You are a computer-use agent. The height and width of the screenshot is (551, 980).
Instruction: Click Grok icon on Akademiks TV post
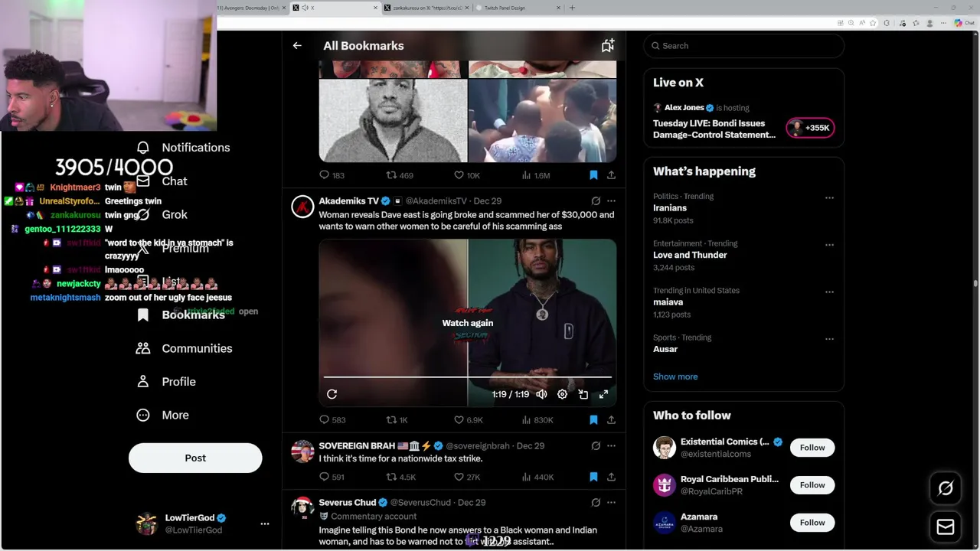[x=596, y=201]
